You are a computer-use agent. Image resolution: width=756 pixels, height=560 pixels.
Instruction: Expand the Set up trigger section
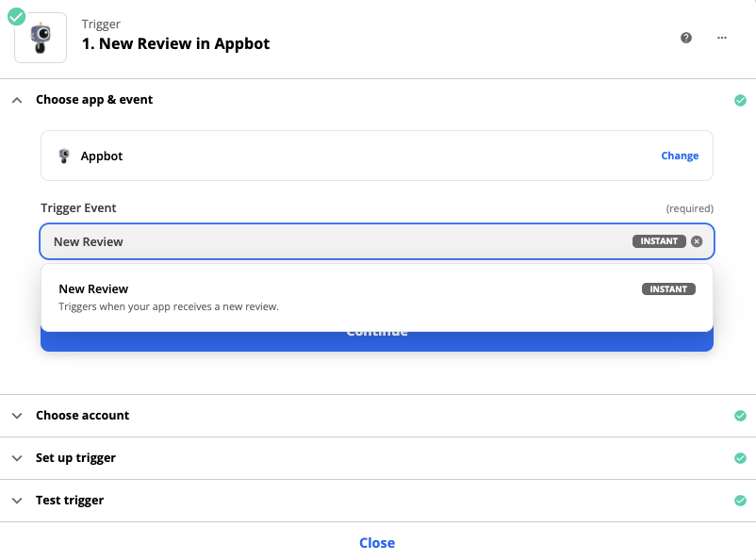click(17, 458)
